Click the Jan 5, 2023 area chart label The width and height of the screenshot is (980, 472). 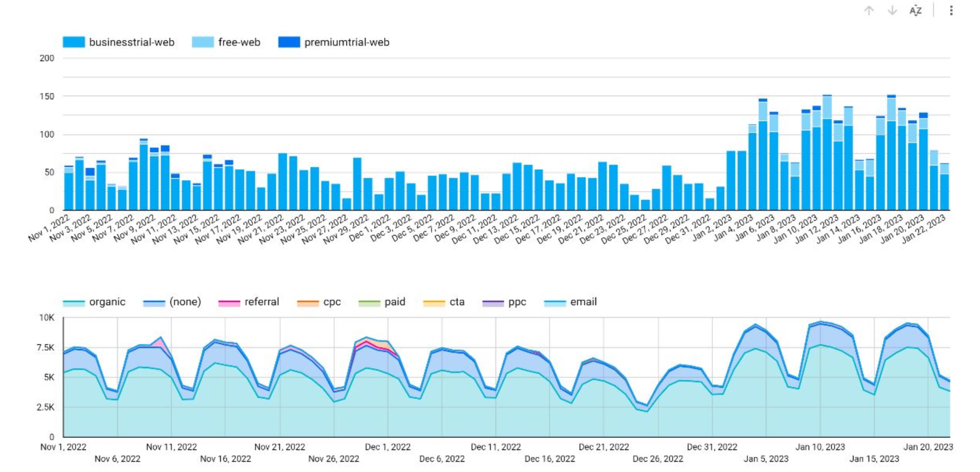click(766, 459)
